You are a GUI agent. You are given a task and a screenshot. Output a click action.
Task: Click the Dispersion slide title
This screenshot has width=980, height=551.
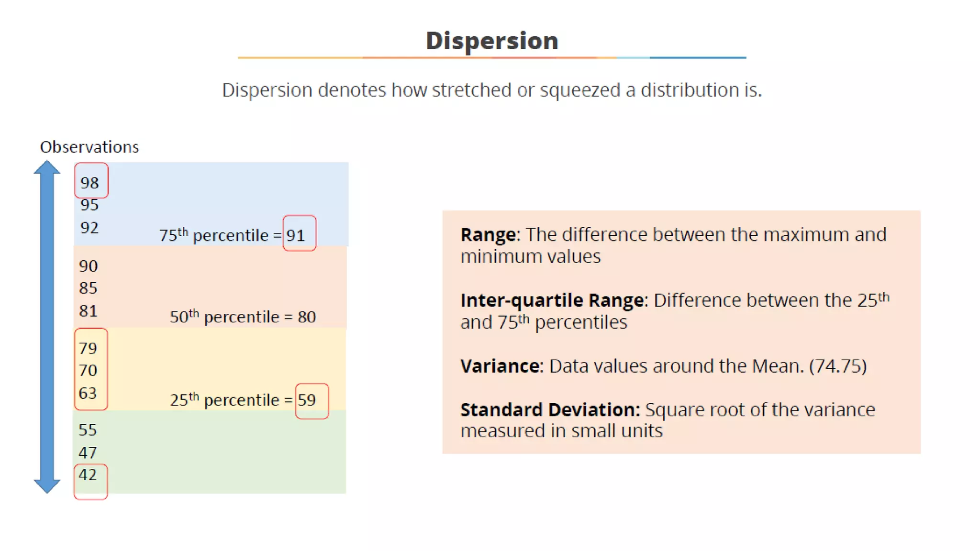point(492,41)
